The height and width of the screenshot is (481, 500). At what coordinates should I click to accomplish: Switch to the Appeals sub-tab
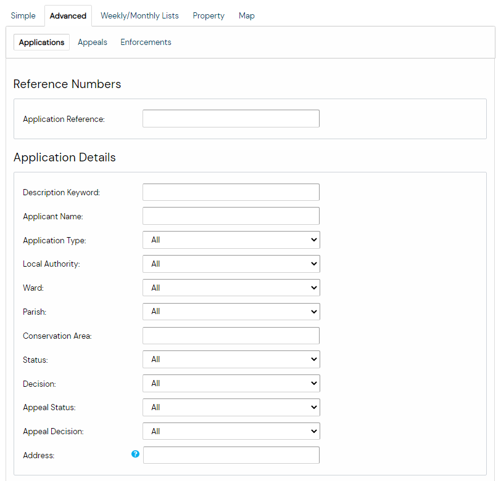[92, 42]
